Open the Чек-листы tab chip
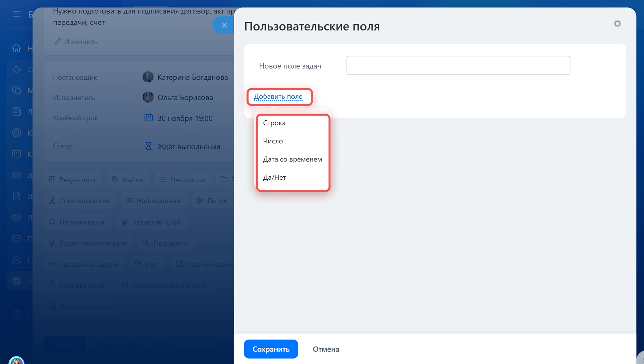The width and height of the screenshot is (644, 364). coord(182,180)
